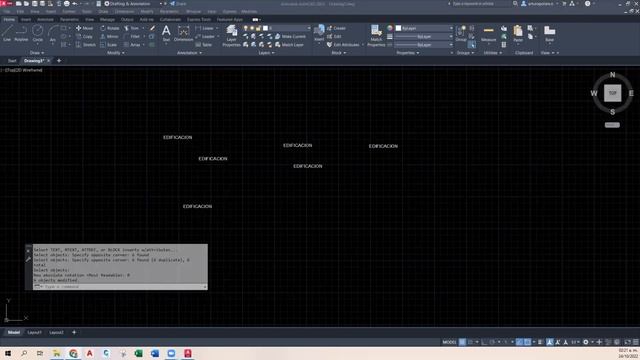Select the Line drawing tool
Viewport: 640px width, 360px height.
coord(7,33)
